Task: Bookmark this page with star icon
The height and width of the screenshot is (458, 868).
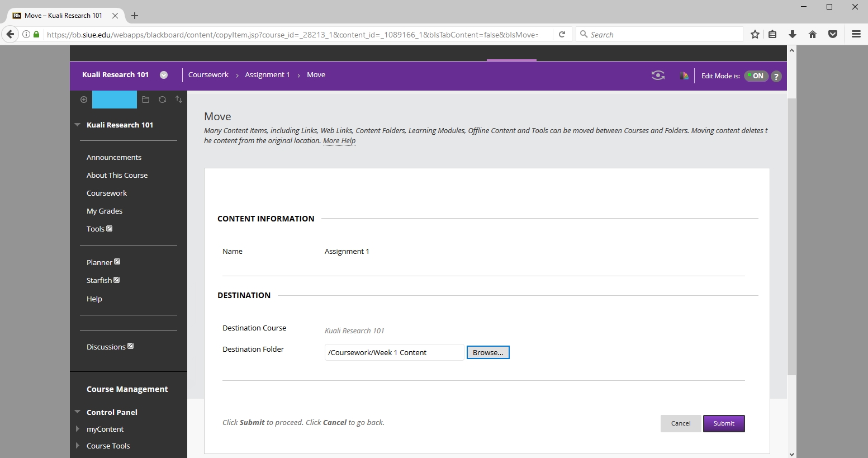Action: coord(755,34)
